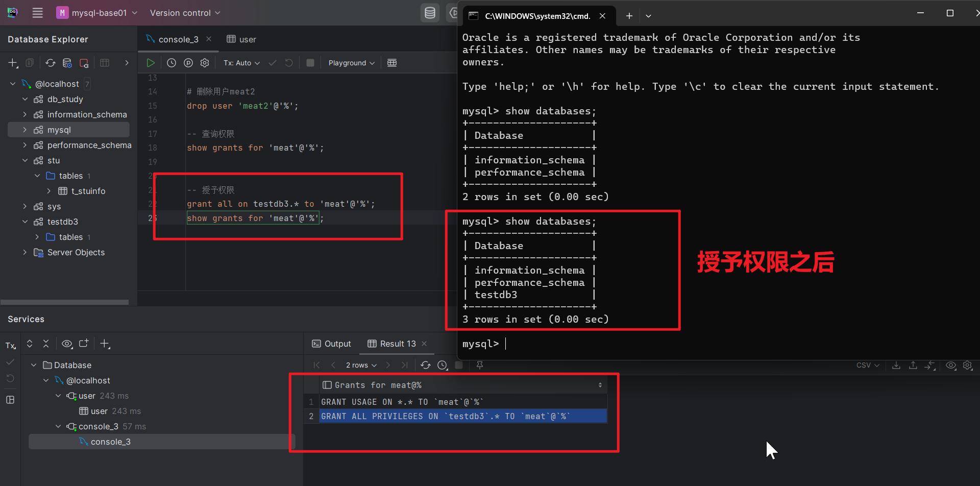Open Version control dropdown

(x=185, y=13)
